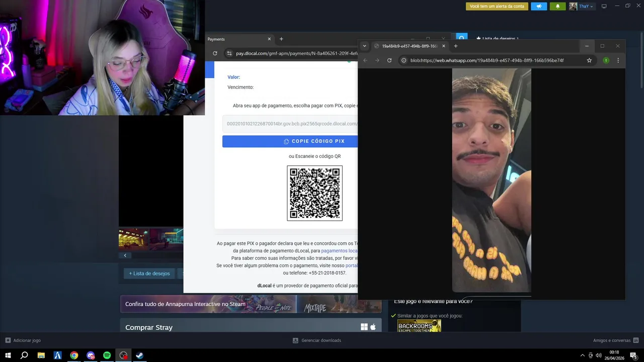
Task: Select the 19a484b9 WhatsApp blob tab
Action: 410,46
